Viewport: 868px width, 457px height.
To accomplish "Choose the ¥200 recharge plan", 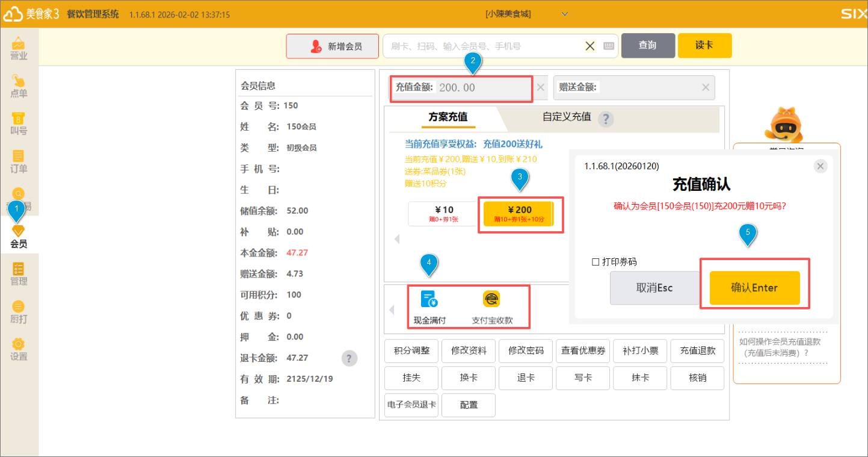I will click(x=519, y=214).
